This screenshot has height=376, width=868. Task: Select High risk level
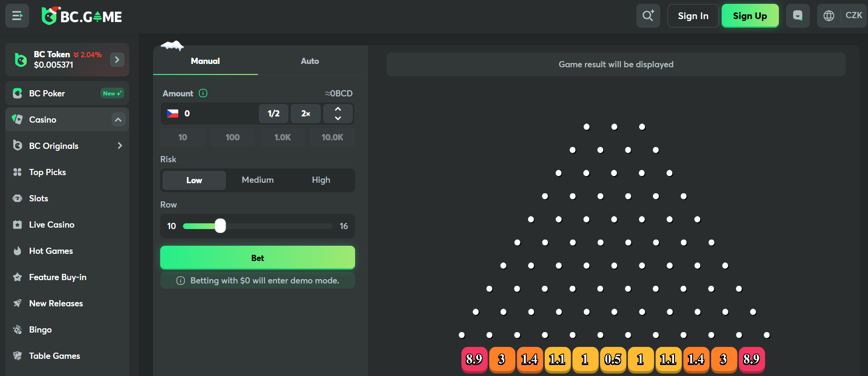pos(321,180)
